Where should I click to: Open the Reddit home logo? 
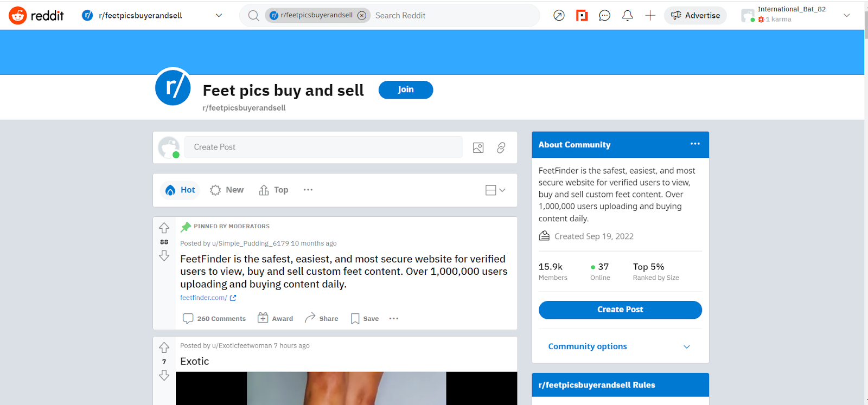coord(36,16)
